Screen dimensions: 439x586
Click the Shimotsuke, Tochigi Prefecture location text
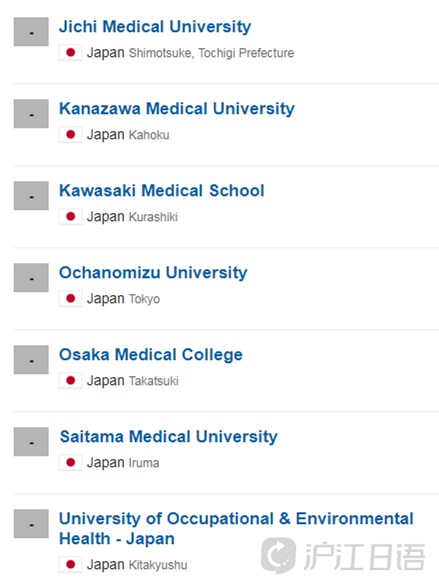[211, 53]
